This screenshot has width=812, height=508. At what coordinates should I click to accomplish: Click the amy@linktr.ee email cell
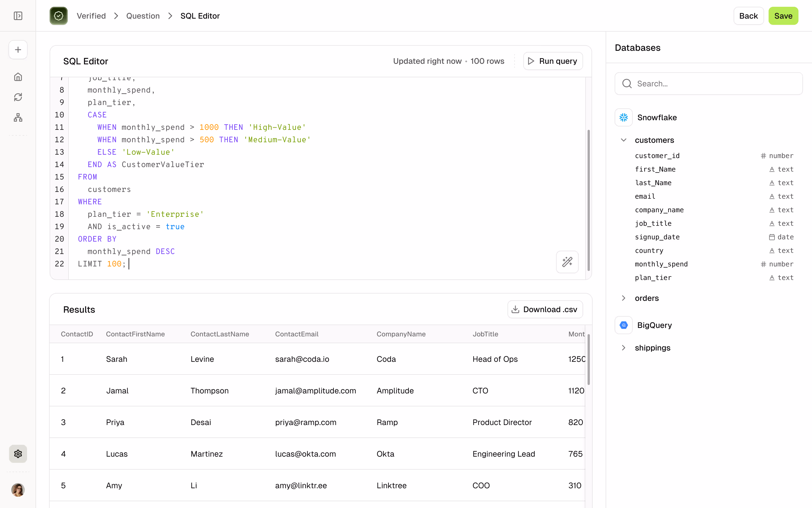[301, 485]
